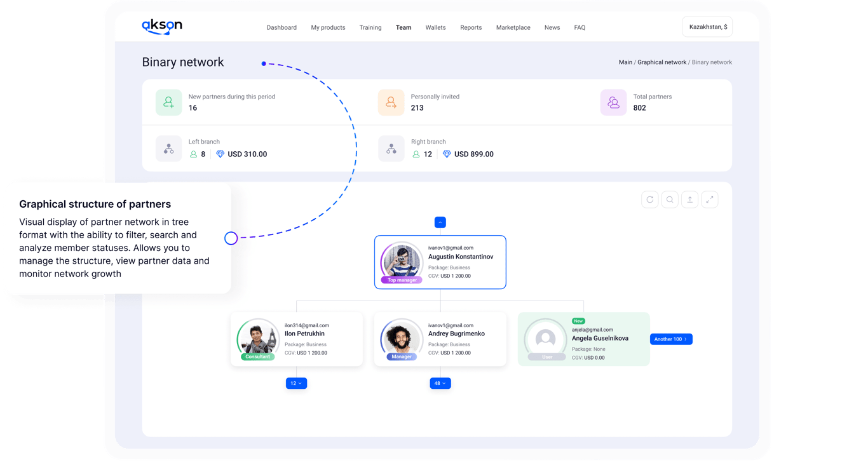Click the Left branch person count icon
Image resolution: width=868 pixels, height=467 pixels.
pos(193,154)
